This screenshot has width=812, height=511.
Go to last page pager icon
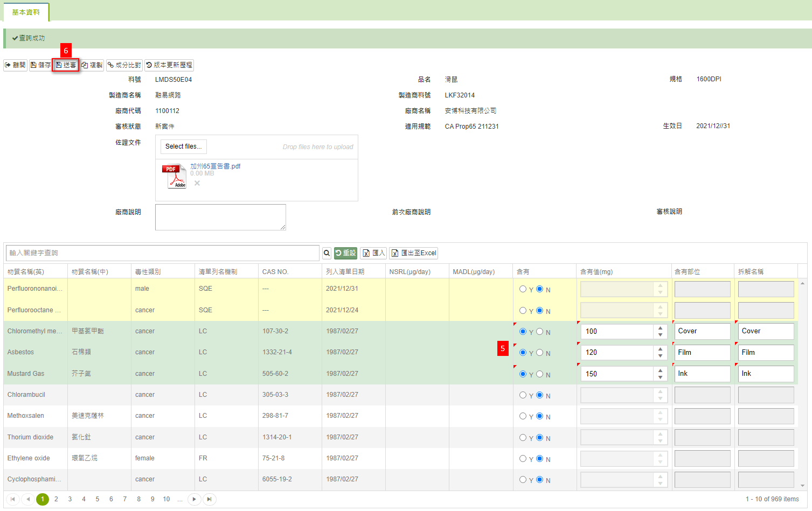(210, 499)
